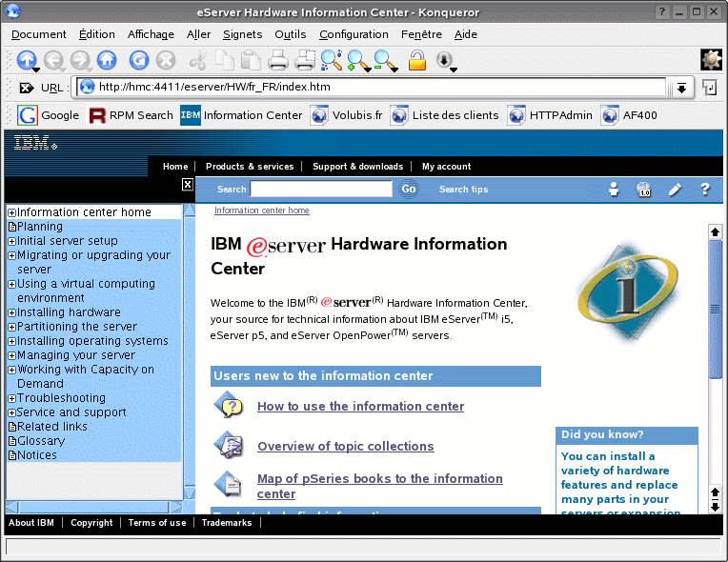Click the Back arrow toolbar button

(x=54, y=60)
